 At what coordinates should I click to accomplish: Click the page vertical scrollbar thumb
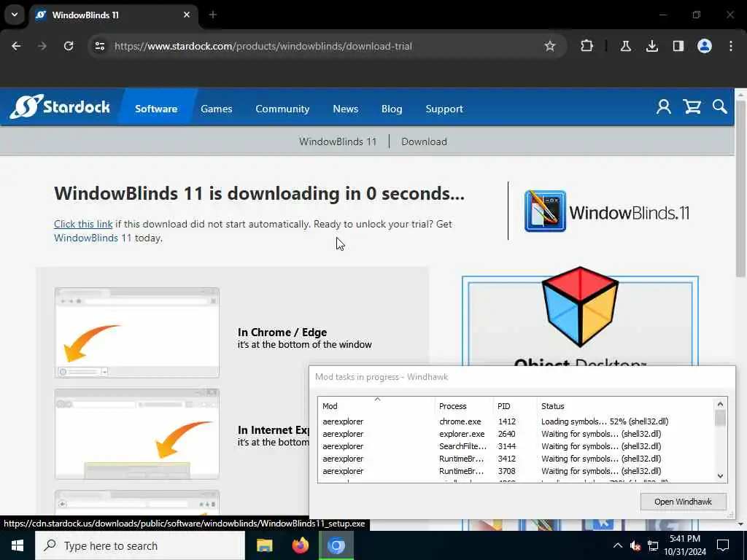coord(740,188)
